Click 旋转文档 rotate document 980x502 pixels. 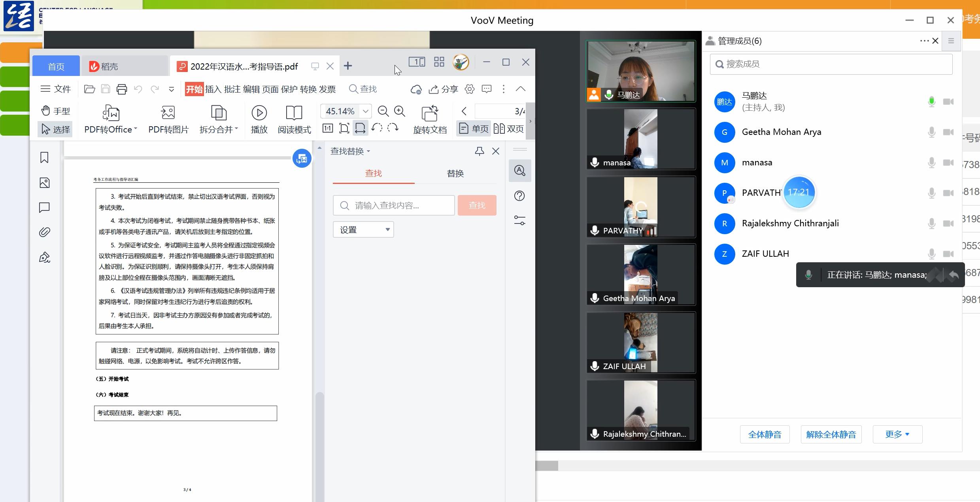coord(430,119)
